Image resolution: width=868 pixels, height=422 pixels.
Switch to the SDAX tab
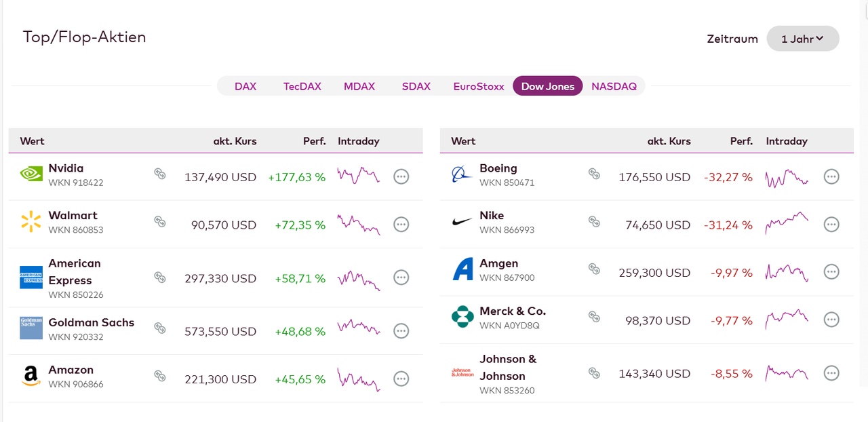pos(416,86)
